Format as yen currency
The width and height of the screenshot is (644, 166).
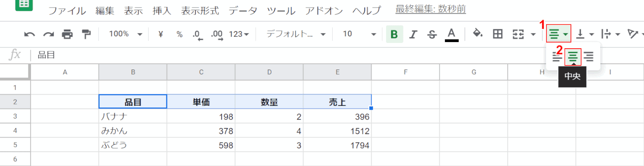tap(161, 34)
